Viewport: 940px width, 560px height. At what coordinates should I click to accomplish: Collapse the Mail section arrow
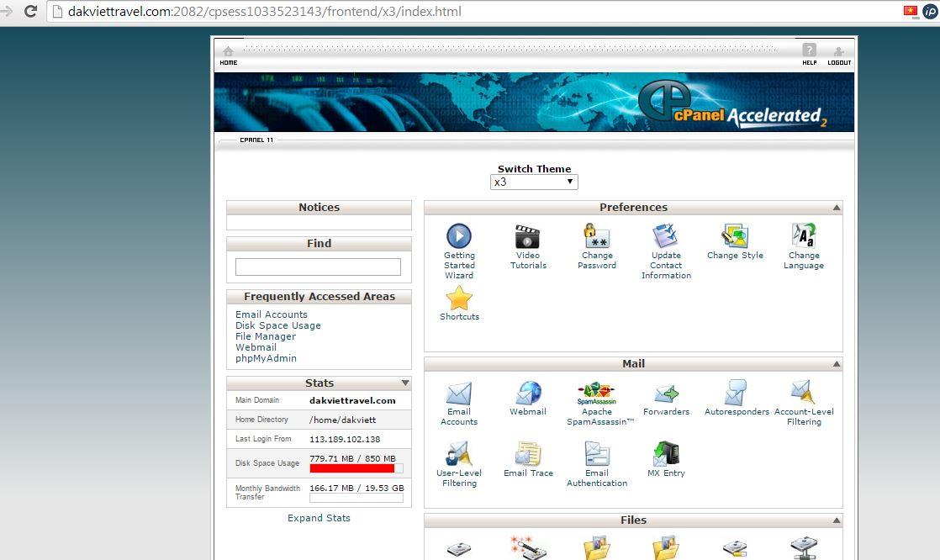coord(837,364)
